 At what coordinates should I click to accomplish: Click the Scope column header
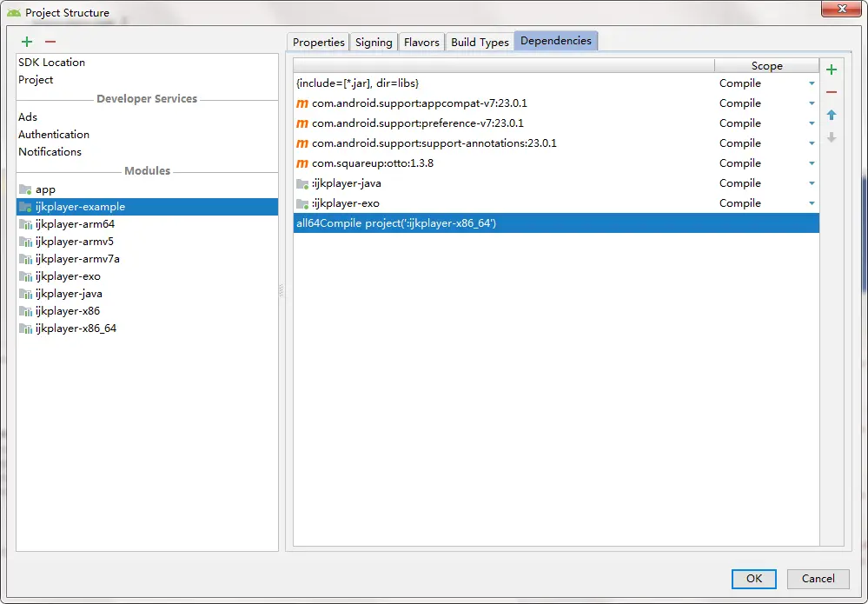click(766, 66)
